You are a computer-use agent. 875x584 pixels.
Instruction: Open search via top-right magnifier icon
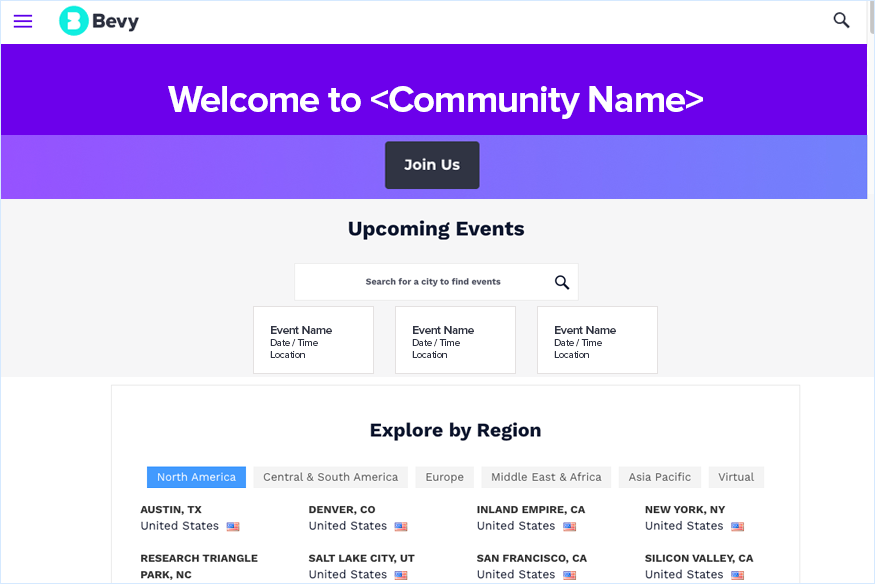click(841, 20)
